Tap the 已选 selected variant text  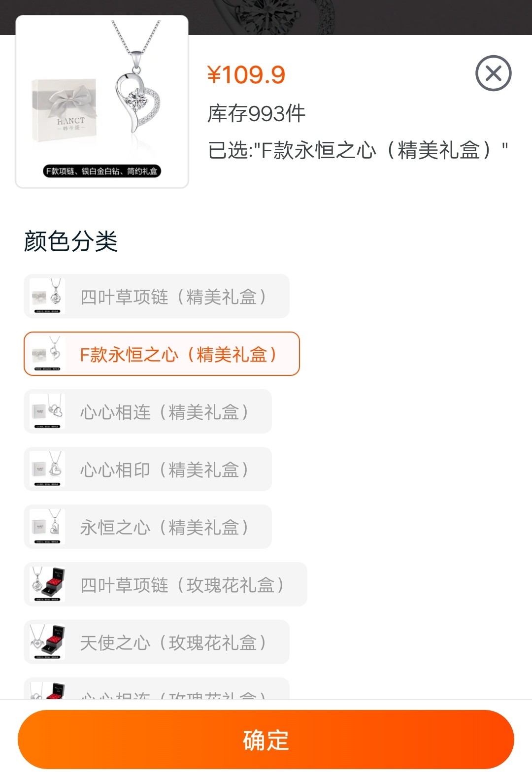pyautogui.click(x=358, y=150)
